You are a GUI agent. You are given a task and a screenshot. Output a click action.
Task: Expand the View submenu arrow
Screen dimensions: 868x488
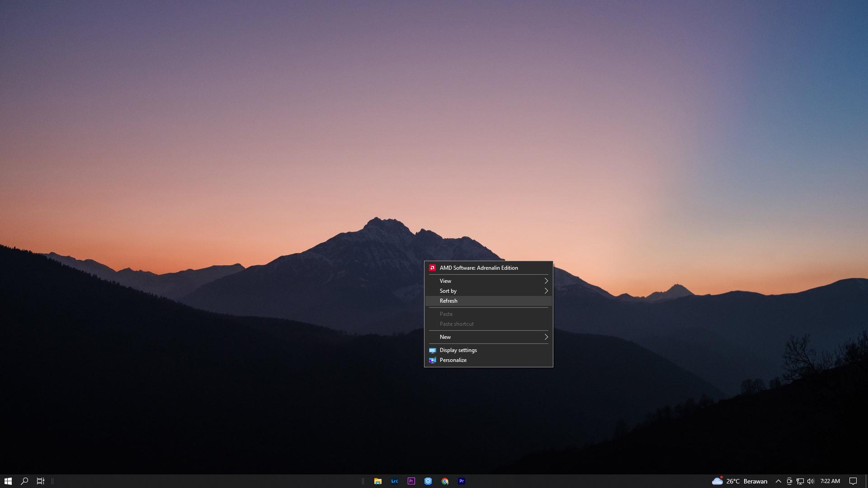tap(546, 281)
